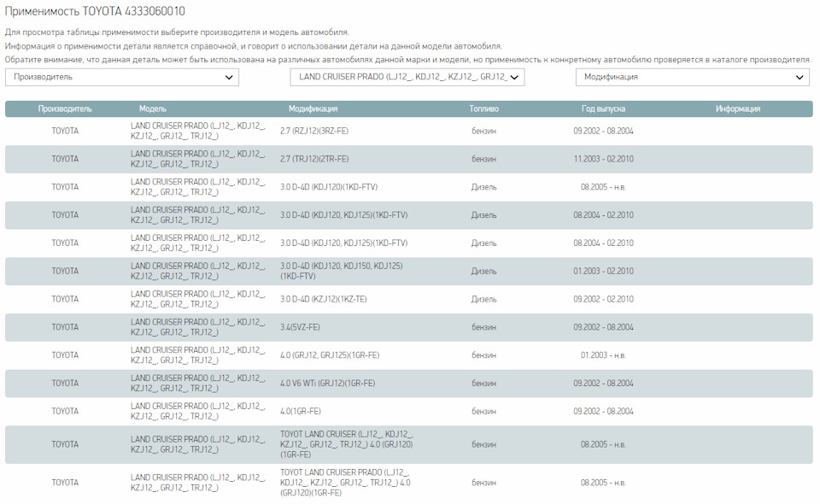Click the Год выпуска column header
The height and width of the screenshot is (504, 820).
603,108
